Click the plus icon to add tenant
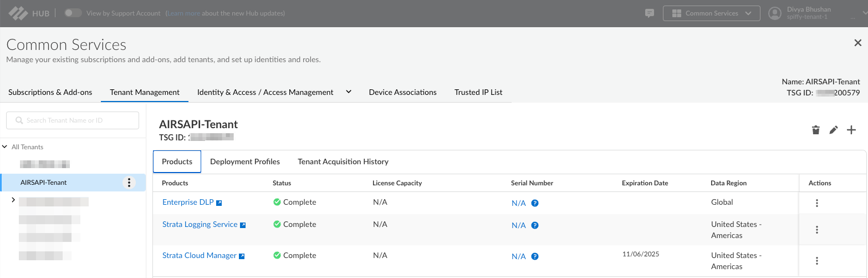Image resolution: width=868 pixels, height=278 pixels. coord(851,130)
